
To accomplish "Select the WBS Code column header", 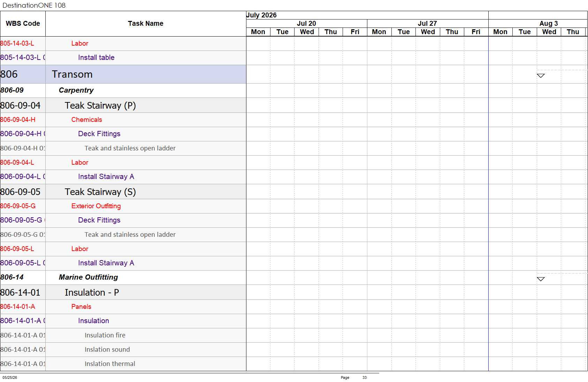I will click(x=23, y=23).
